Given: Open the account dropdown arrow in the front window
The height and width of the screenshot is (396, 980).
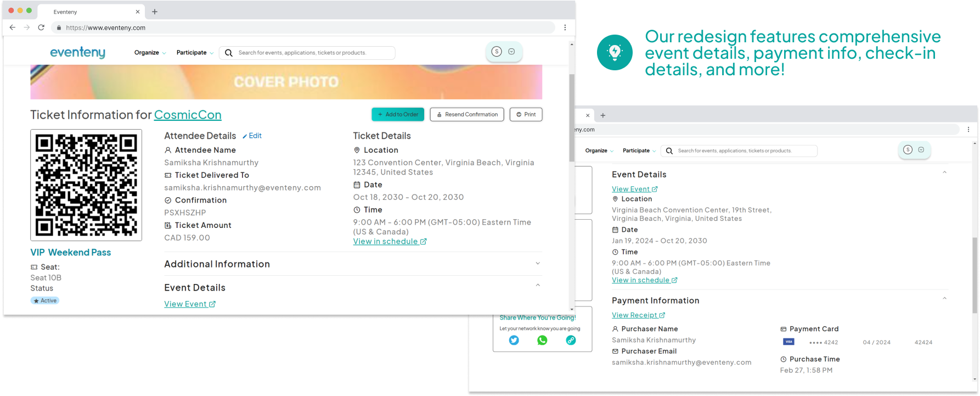Looking at the screenshot, I should pos(511,52).
